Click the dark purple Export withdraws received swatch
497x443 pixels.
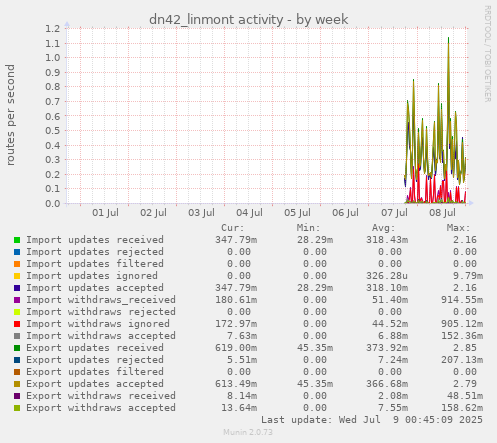pyautogui.click(x=17, y=396)
